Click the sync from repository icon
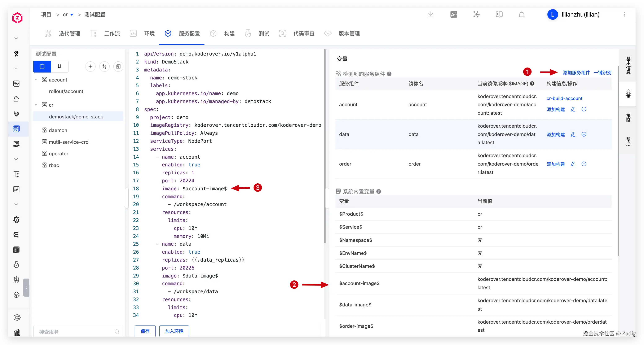This screenshot has height=345, width=644. pos(105,66)
